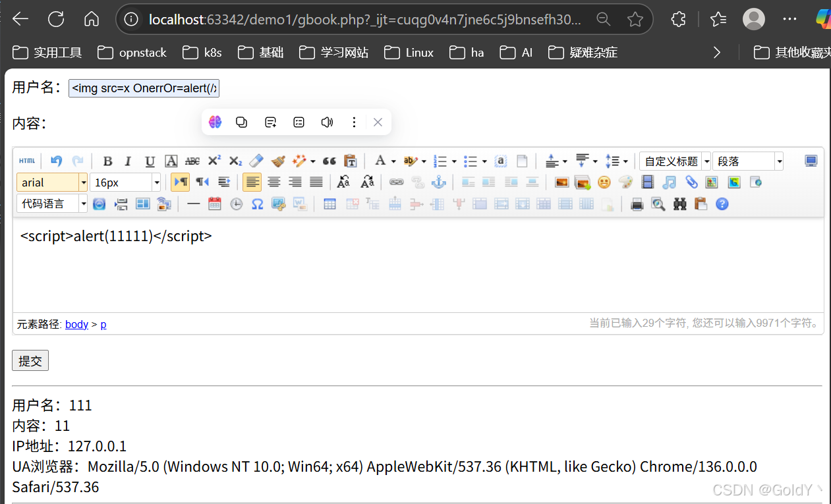Click the undo arrow in editor toolbar
The width and height of the screenshot is (831, 504).
coord(57,161)
